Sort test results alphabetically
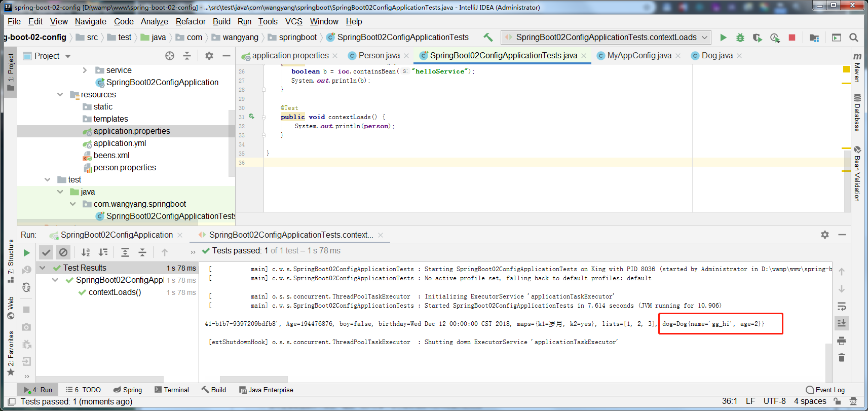The width and height of the screenshot is (868, 411). pyautogui.click(x=86, y=252)
